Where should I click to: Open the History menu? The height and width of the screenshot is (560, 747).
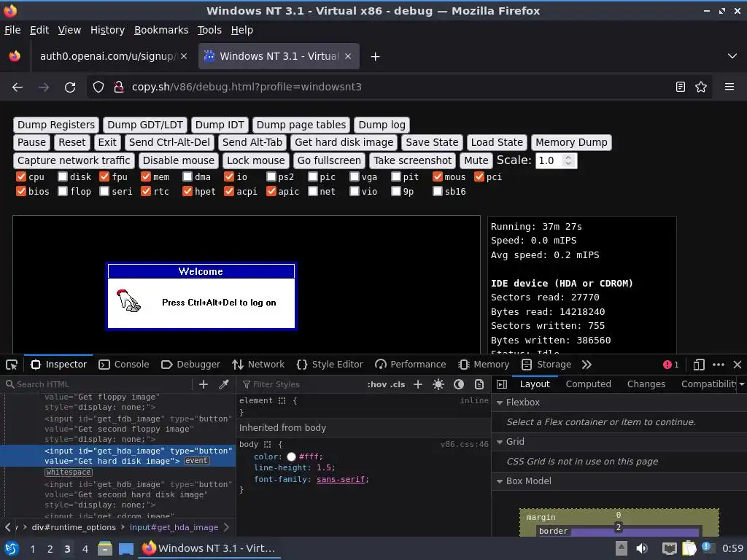tap(108, 30)
